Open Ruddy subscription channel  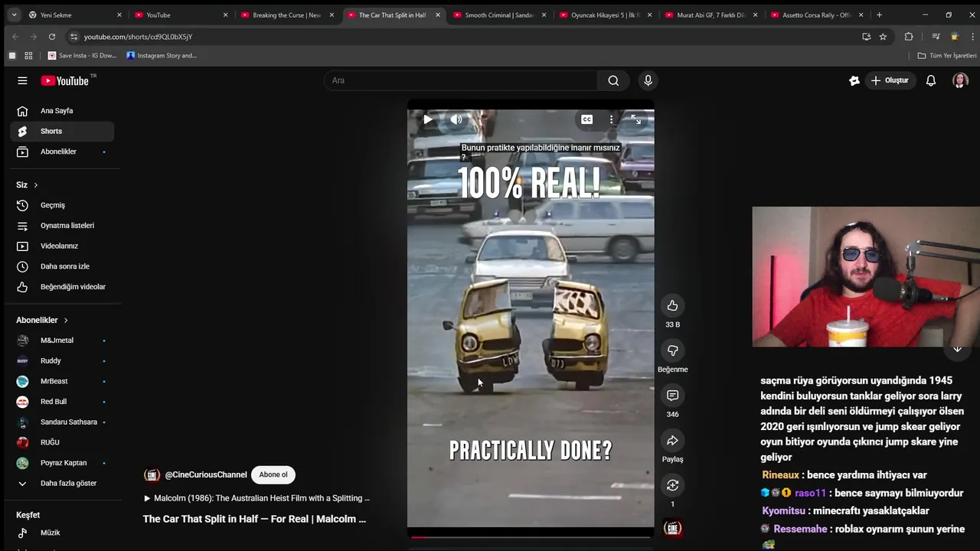click(x=63, y=361)
